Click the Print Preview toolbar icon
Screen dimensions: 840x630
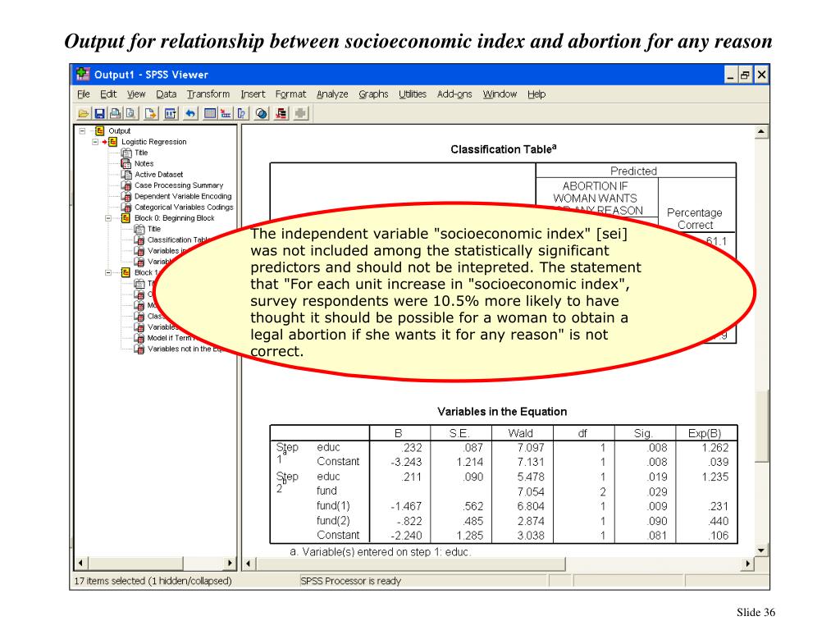[x=130, y=113]
